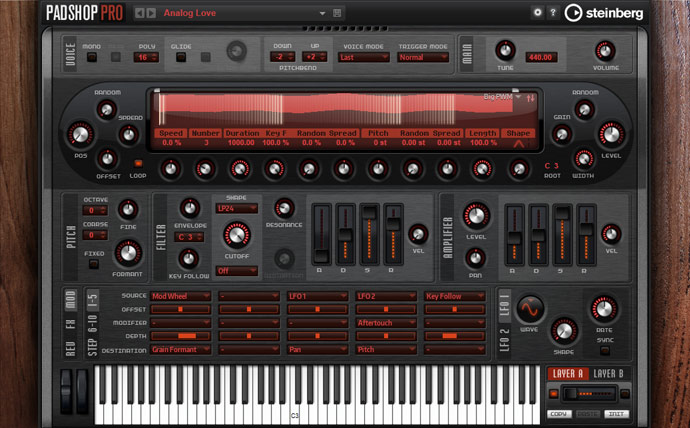Click the grain Pos knob
Viewport: 690px width, 428px height.
tap(80, 134)
